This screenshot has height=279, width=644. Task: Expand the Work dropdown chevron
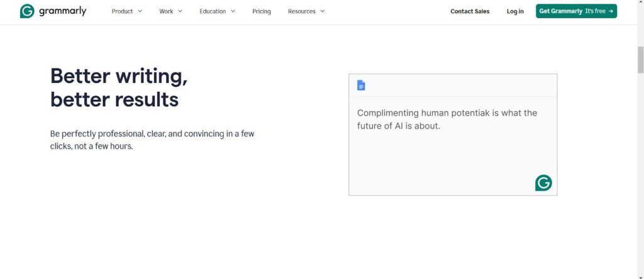click(180, 11)
